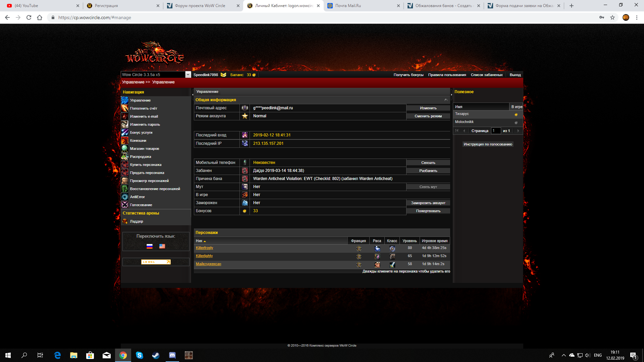Click the Ладдер arena statistics icon
Image resolution: width=644 pixels, height=362 pixels.
tap(125, 221)
